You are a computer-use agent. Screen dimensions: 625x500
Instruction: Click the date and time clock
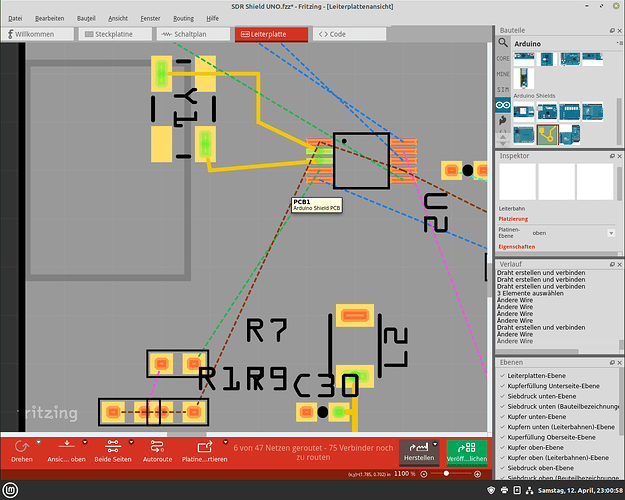pyautogui.click(x=580, y=490)
